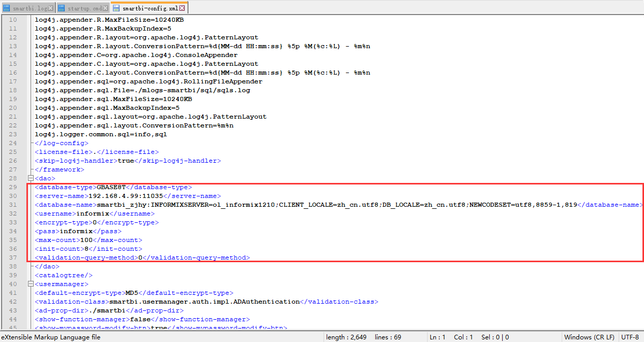Image resolution: width=644 pixels, height=342 pixels.
Task: Click 'log4j.appender.R.MaxBackupIndex=5' line
Action: [103, 28]
